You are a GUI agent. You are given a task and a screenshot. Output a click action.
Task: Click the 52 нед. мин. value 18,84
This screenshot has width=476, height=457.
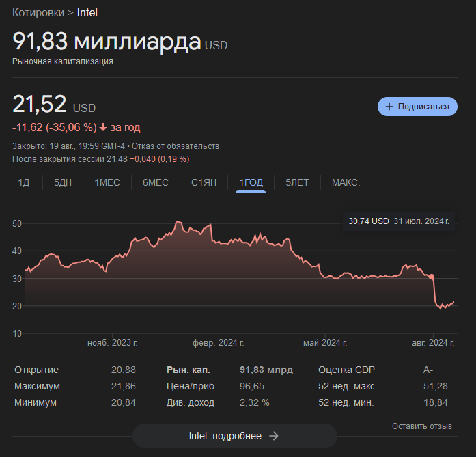(x=436, y=402)
